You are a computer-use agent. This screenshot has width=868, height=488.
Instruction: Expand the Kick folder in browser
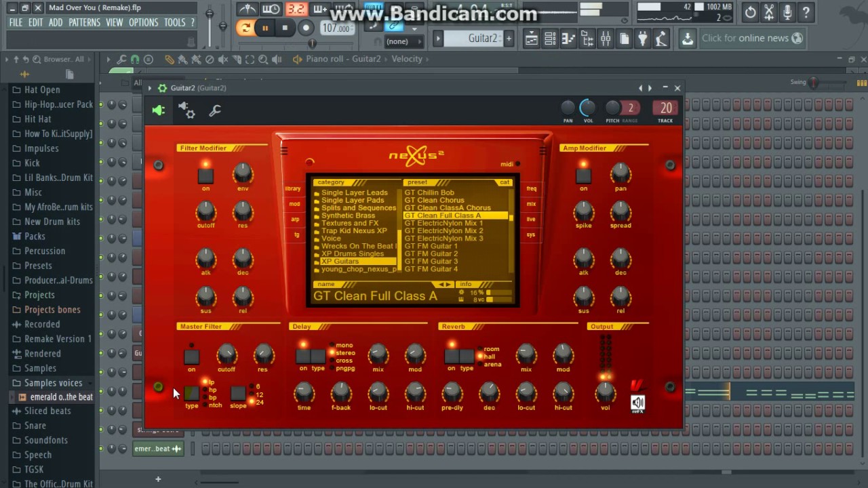click(32, 163)
